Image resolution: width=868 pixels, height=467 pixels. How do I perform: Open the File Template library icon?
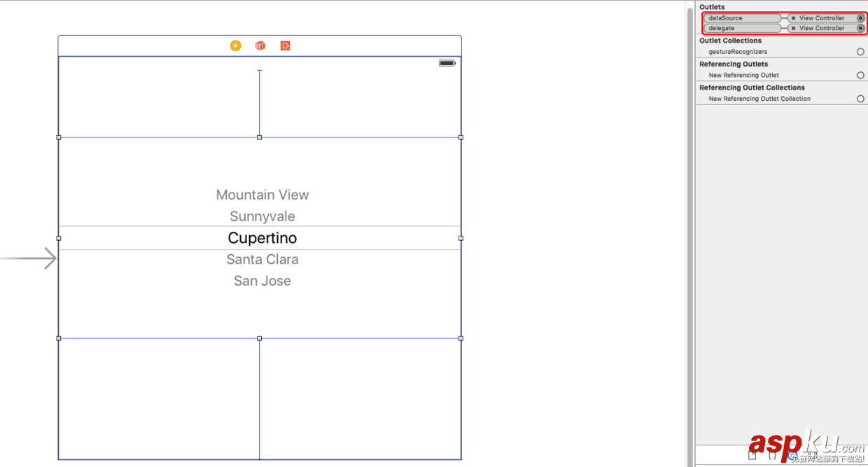tap(752, 455)
